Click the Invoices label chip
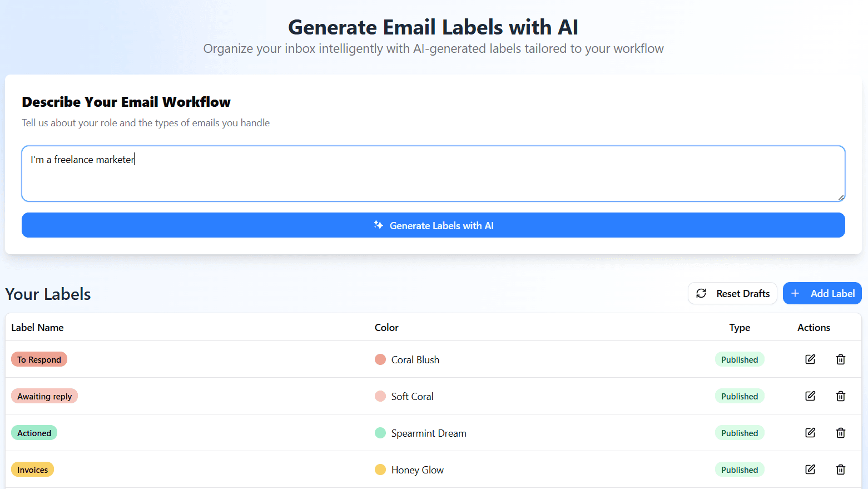Image resolution: width=868 pixels, height=489 pixels. click(x=32, y=470)
